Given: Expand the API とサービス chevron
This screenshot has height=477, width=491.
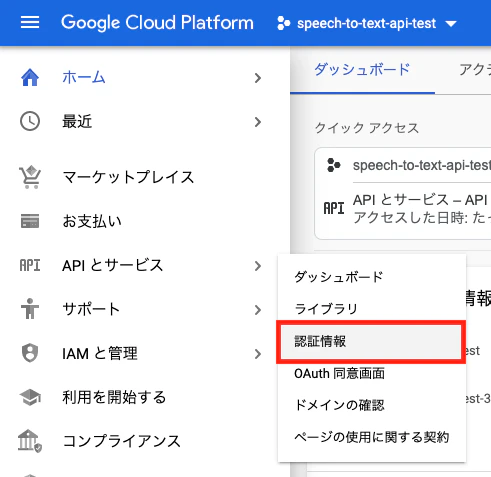Looking at the screenshot, I should pyautogui.click(x=258, y=266).
